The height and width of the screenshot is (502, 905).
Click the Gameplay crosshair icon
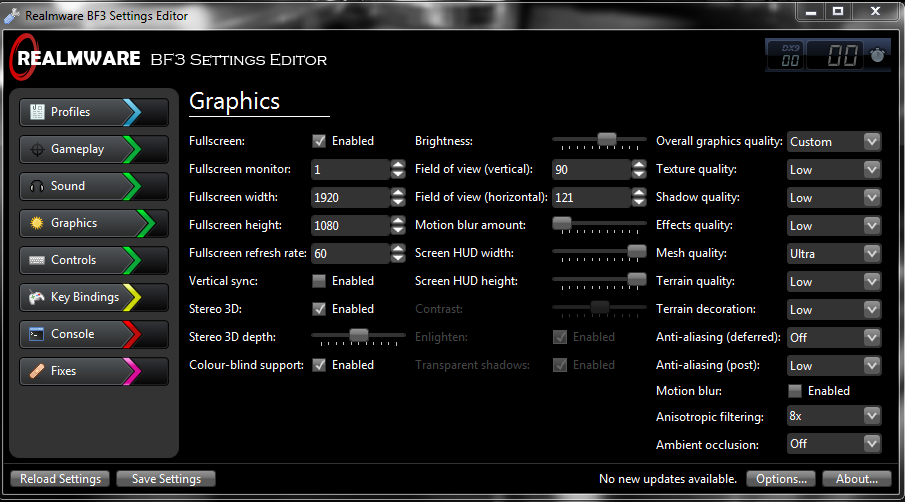(x=37, y=149)
